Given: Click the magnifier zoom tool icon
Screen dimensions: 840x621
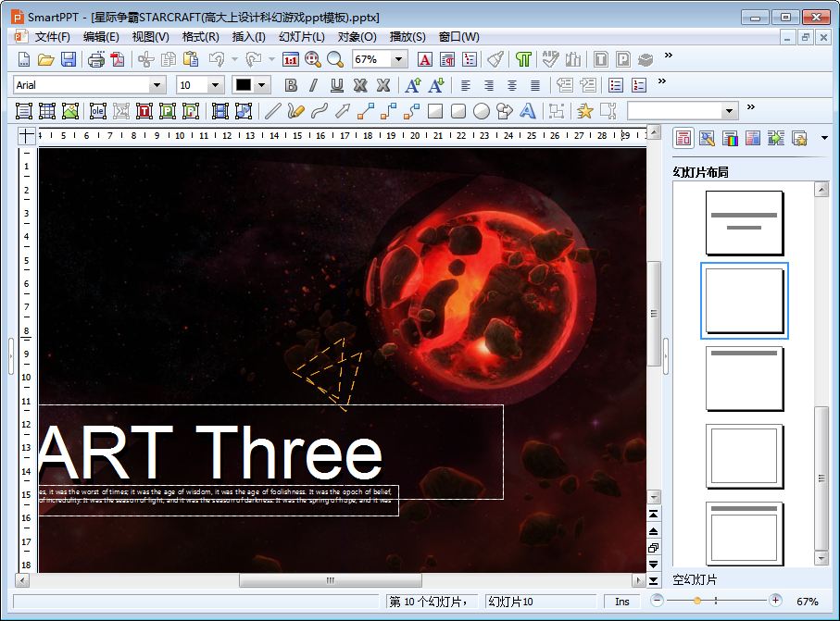Looking at the screenshot, I should 335,59.
